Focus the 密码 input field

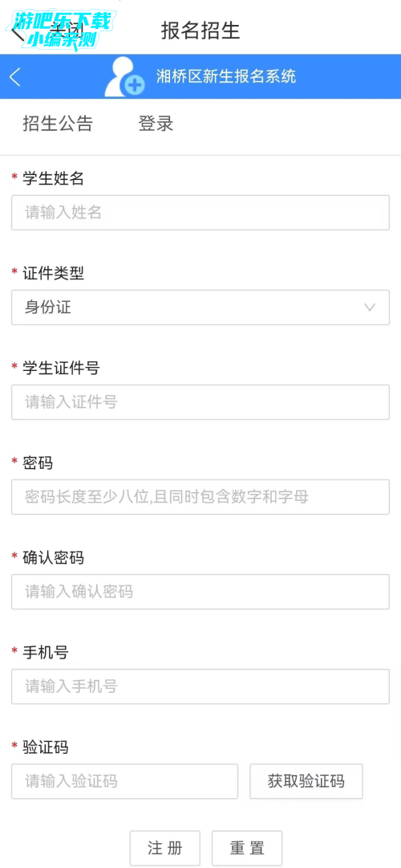coord(200,496)
